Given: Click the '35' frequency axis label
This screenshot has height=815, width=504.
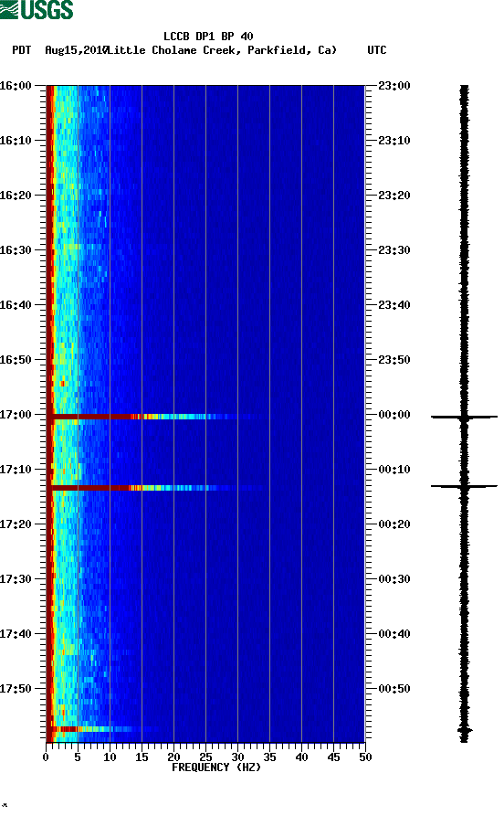Looking at the screenshot, I should coord(269,757).
